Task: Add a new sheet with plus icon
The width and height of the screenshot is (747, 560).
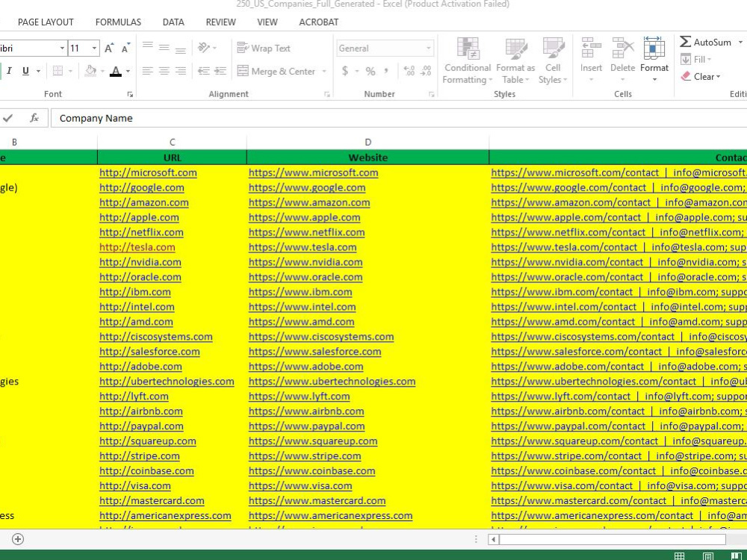Action: [x=18, y=539]
